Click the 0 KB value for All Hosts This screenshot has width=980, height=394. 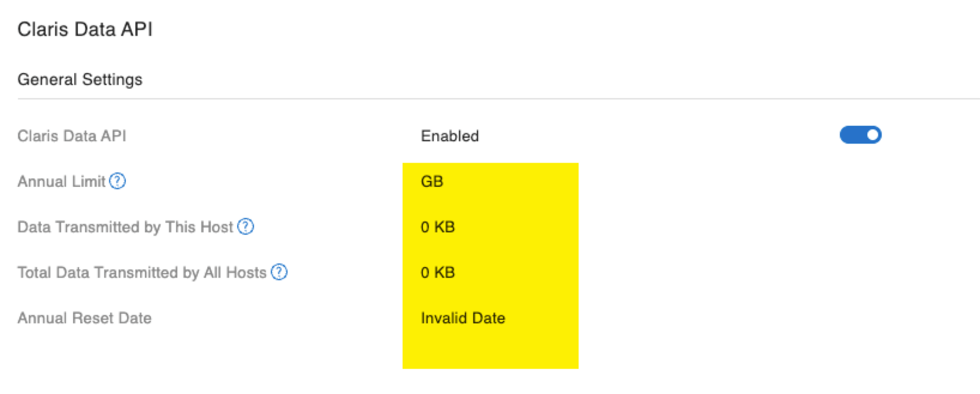(x=438, y=272)
